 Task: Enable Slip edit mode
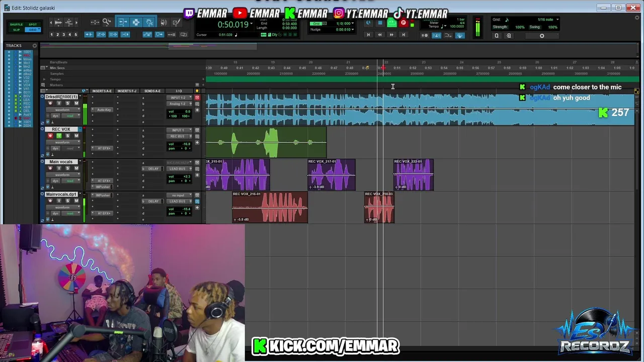(17, 30)
